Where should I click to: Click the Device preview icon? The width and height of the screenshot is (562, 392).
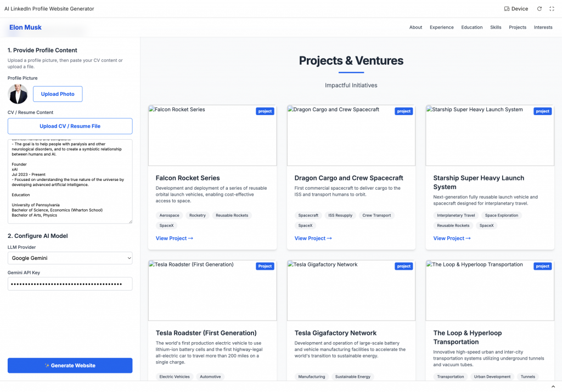point(507,9)
